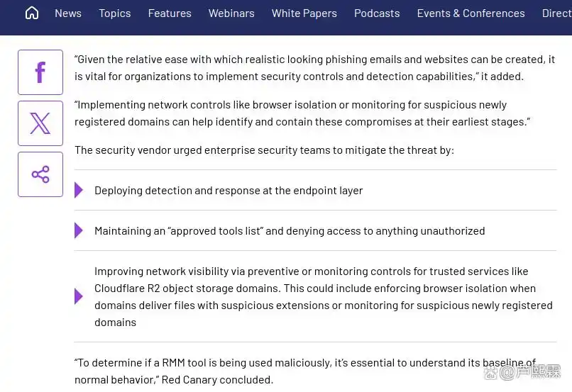Open Podcasts page
572x392 pixels.
(x=377, y=13)
